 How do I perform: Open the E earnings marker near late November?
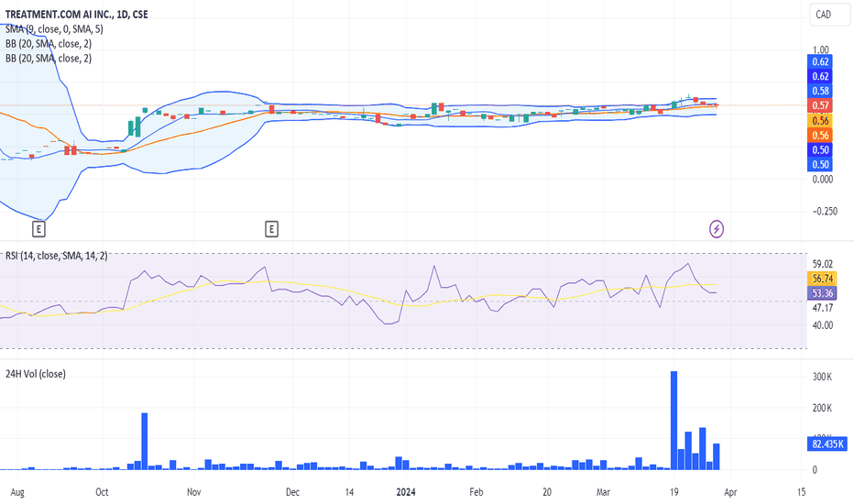tap(271, 229)
